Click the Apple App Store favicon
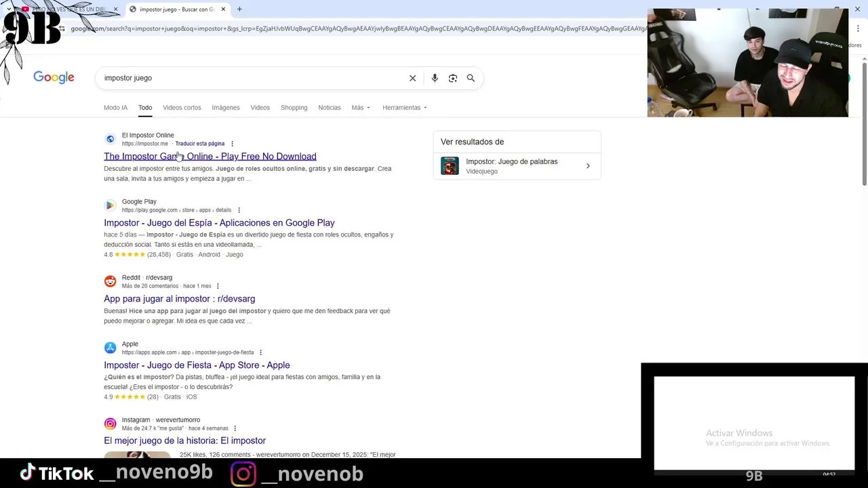This screenshot has height=488, width=868. pyautogui.click(x=110, y=348)
